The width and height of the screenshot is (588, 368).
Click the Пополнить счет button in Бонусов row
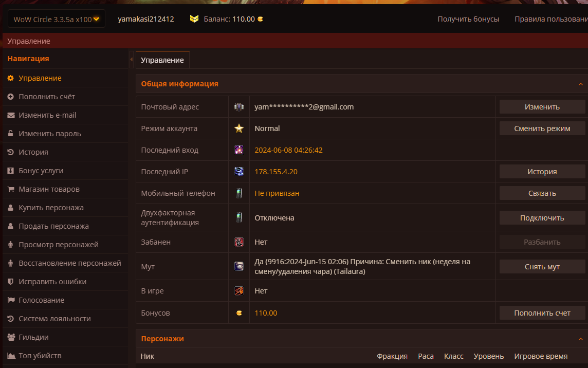click(542, 313)
